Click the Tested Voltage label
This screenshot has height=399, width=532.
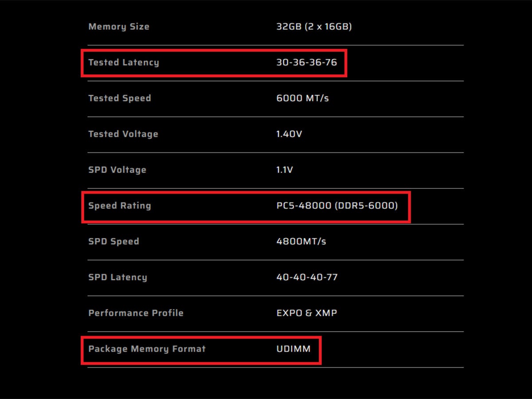(123, 134)
